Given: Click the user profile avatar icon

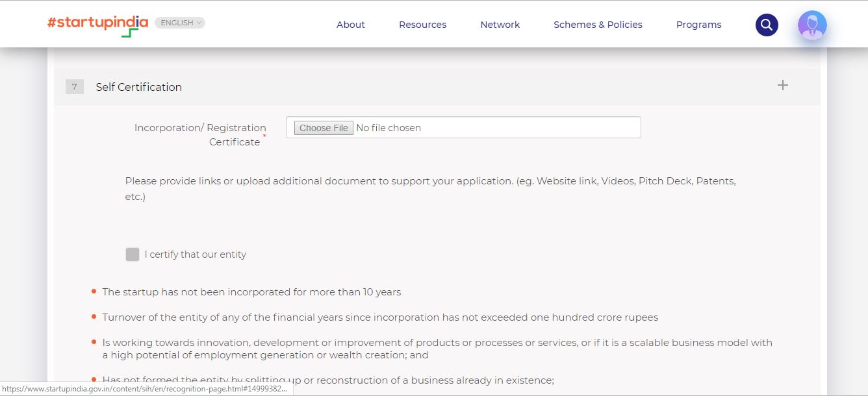Looking at the screenshot, I should (811, 25).
